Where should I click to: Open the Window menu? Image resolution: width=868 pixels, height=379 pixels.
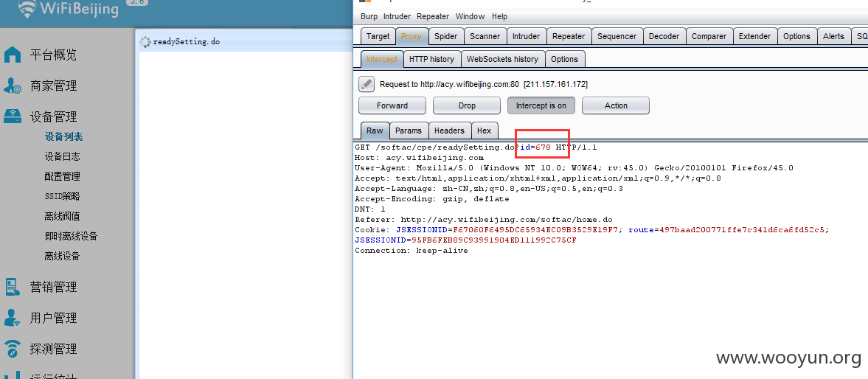point(470,17)
